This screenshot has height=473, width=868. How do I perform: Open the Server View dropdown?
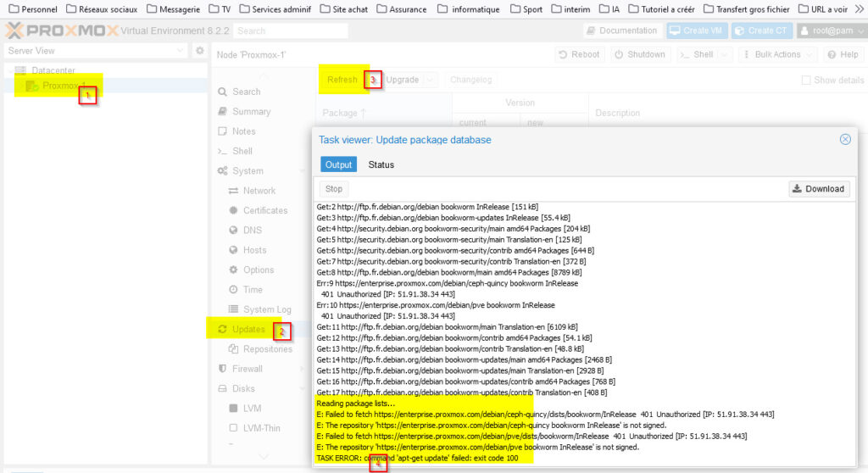pos(96,50)
